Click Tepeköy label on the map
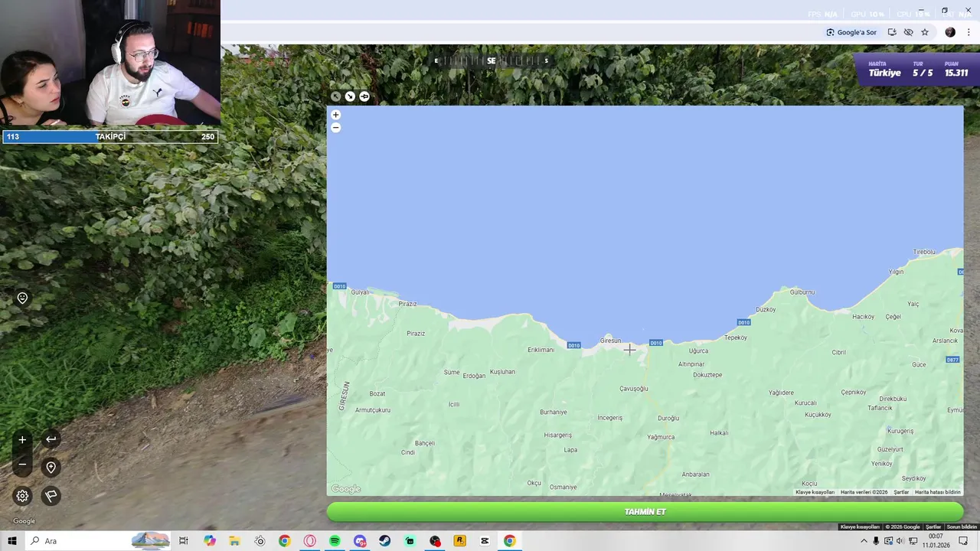Image resolution: width=980 pixels, height=551 pixels. point(735,337)
